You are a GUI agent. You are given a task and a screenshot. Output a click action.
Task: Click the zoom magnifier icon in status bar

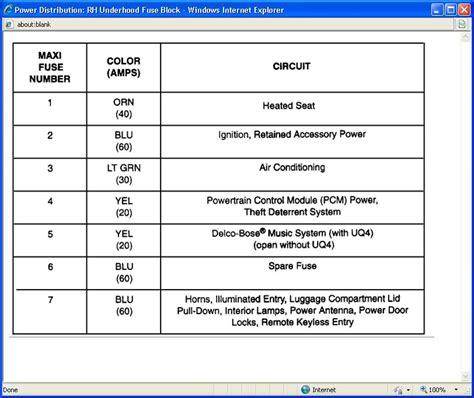click(424, 389)
